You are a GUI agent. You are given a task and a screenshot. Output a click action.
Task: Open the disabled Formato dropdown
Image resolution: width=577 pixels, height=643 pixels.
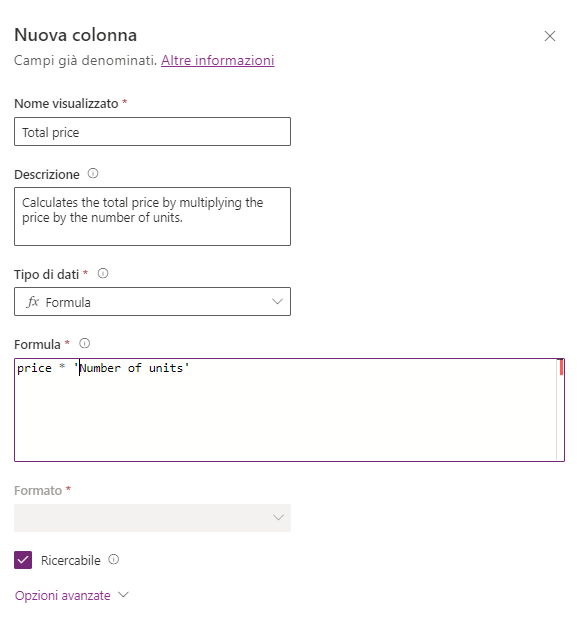pyautogui.click(x=152, y=518)
